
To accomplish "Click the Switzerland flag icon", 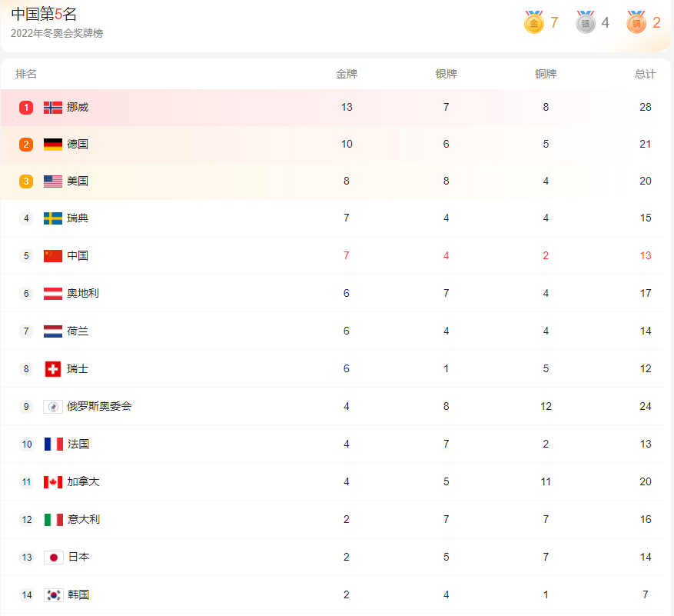I will 53,368.
